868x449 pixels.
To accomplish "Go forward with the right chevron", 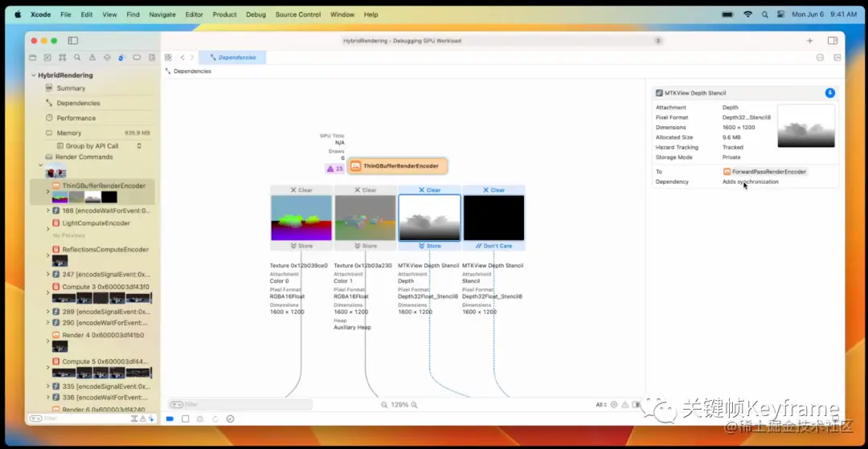I will pos(193,58).
